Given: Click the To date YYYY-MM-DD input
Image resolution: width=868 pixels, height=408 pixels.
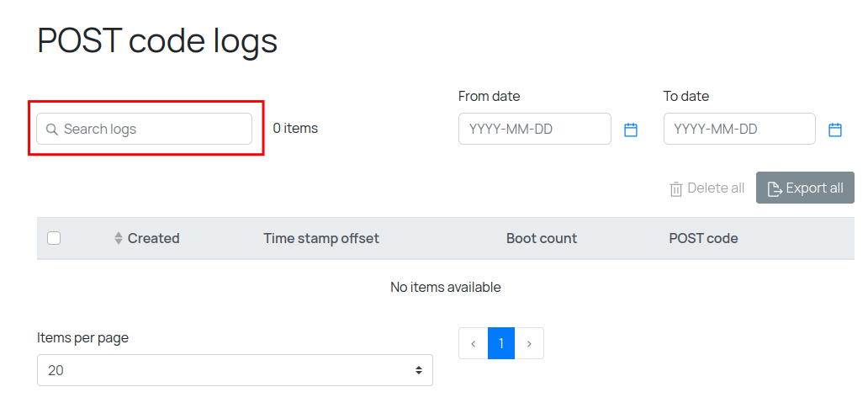Looking at the screenshot, I should pyautogui.click(x=739, y=130).
